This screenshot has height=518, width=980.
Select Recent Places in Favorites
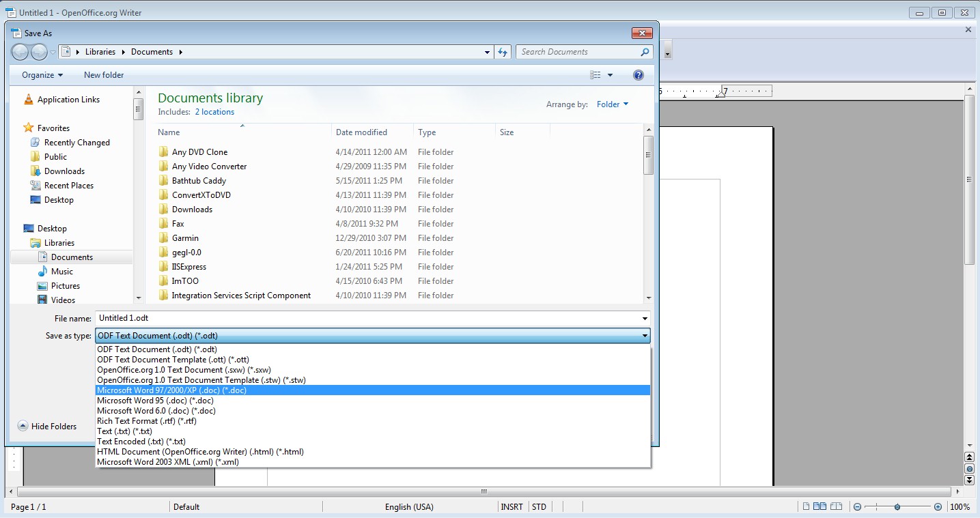pyautogui.click(x=69, y=186)
